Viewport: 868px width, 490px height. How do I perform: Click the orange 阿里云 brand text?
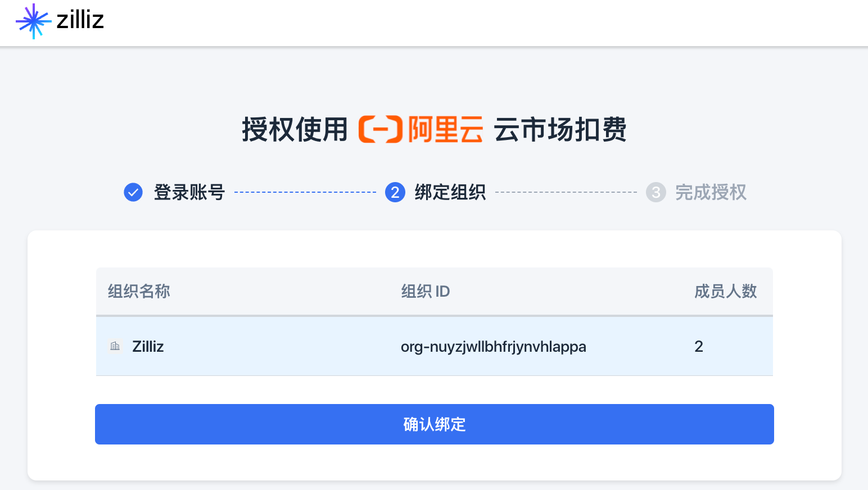(x=445, y=129)
